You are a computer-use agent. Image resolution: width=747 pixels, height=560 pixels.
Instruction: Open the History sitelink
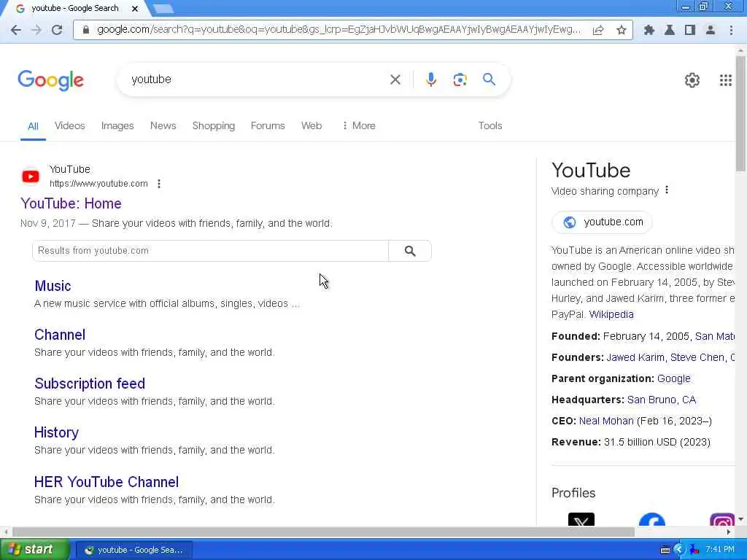pos(56,432)
